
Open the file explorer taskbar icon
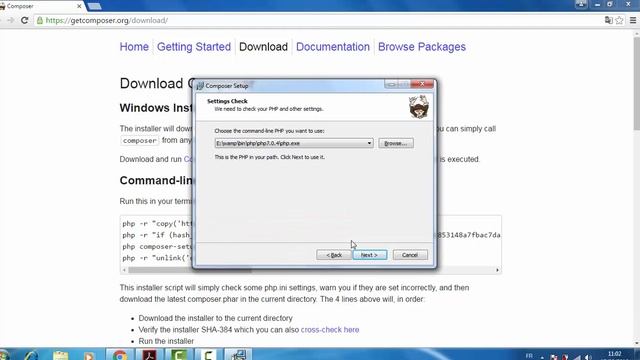tap(60, 355)
